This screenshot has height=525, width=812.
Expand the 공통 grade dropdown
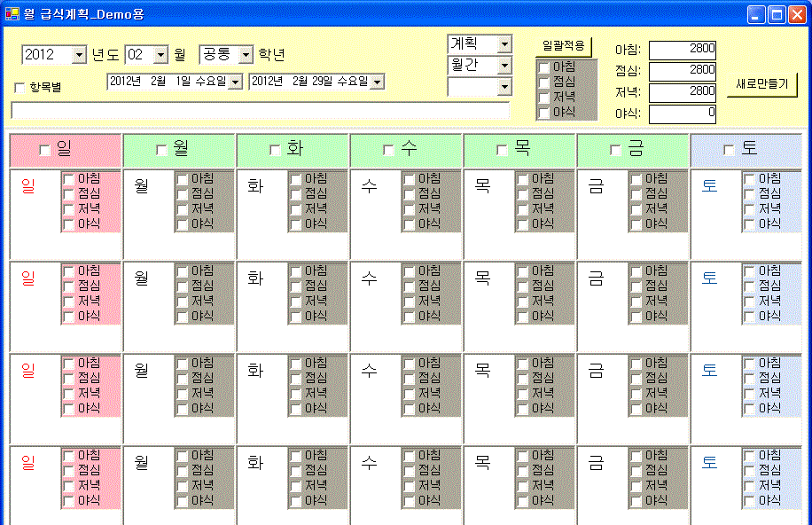click(x=246, y=54)
